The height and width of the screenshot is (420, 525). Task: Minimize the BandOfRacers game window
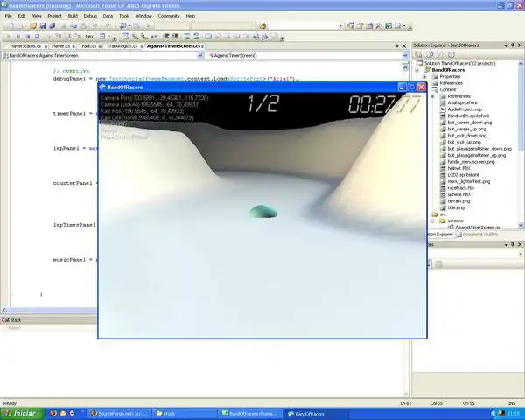click(x=402, y=87)
